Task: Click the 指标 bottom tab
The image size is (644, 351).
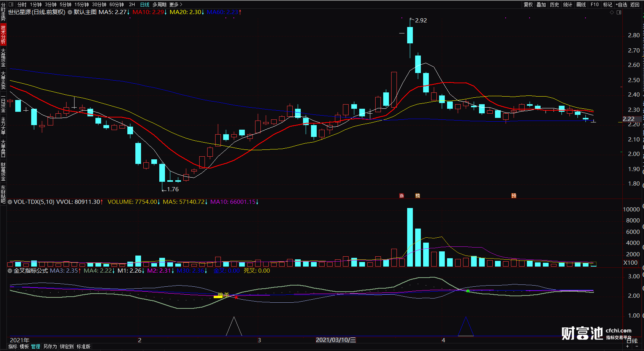Action: [x=13, y=346]
